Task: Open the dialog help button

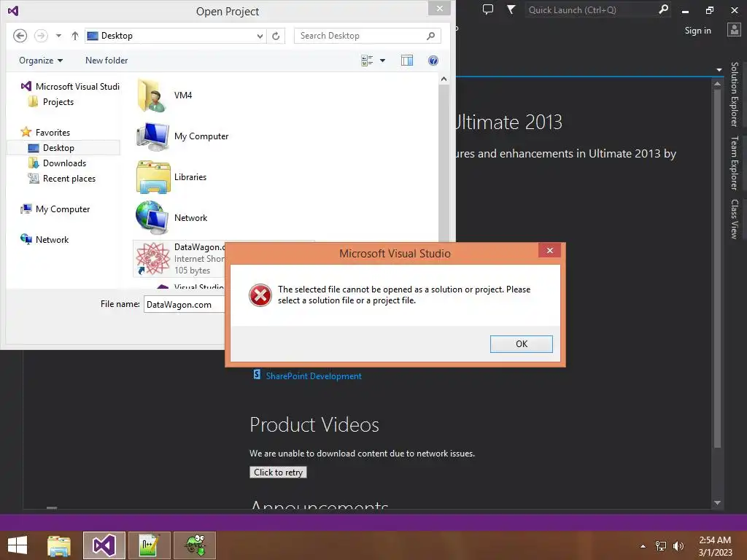Action: point(433,61)
